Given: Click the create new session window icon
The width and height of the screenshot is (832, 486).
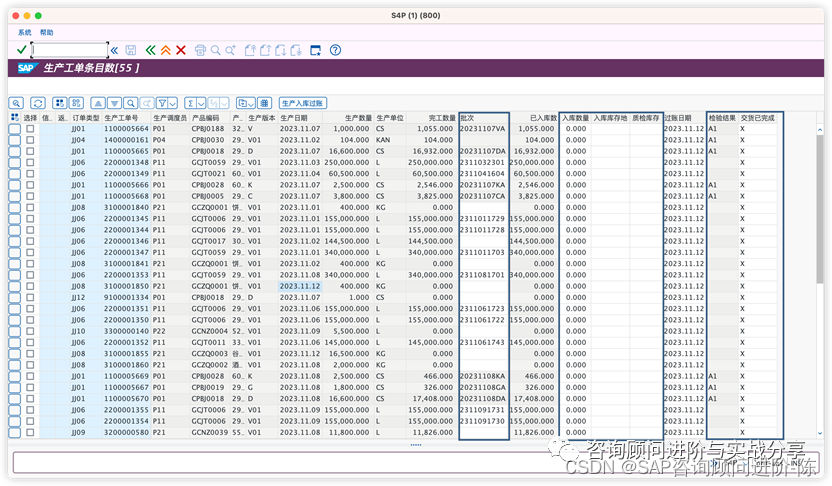Looking at the screenshot, I should (x=316, y=50).
